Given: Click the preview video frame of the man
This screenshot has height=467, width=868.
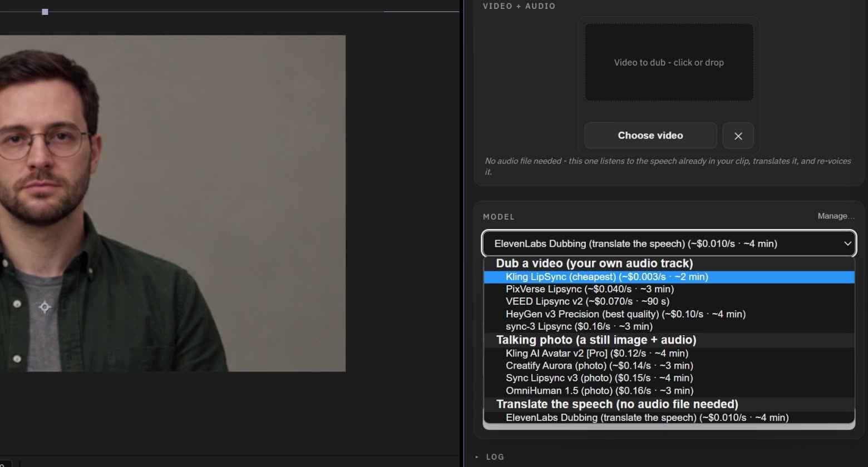Looking at the screenshot, I should click(172, 203).
